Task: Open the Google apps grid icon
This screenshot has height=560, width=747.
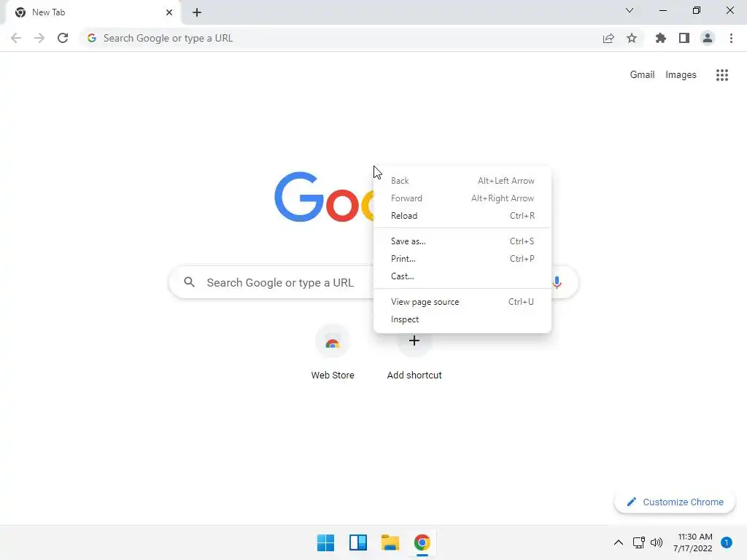Action: [722, 75]
